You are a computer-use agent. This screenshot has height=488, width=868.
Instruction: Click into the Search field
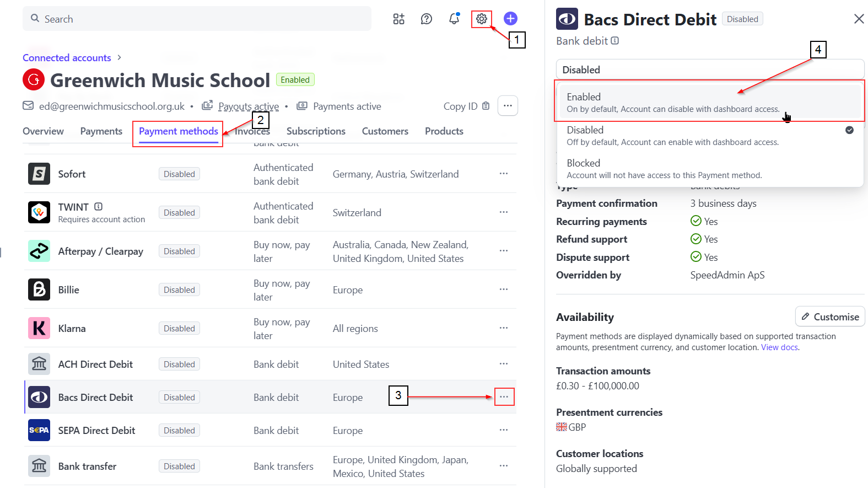click(x=197, y=19)
